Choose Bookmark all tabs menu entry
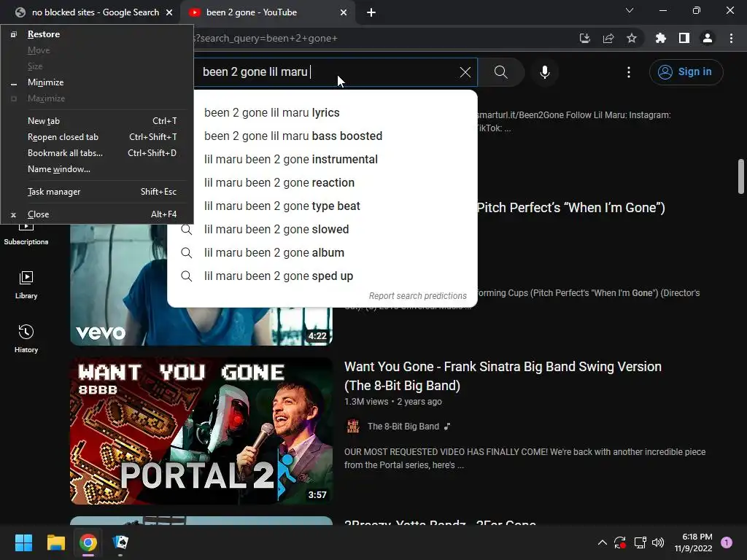Screen dimensions: 747x560 point(97,153)
